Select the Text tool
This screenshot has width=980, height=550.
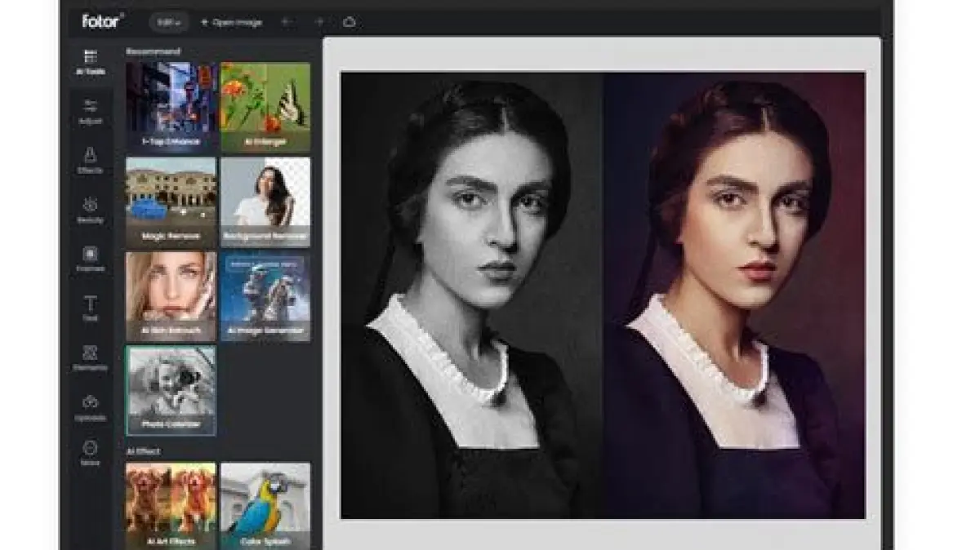click(x=90, y=308)
